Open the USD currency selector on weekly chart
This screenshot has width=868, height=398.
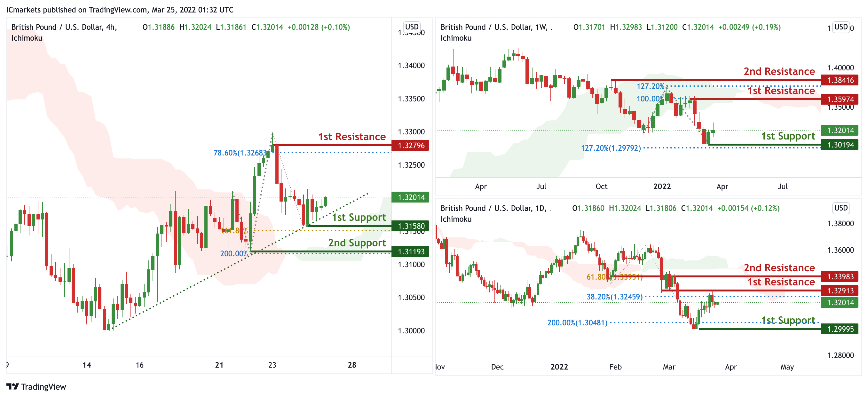click(841, 27)
